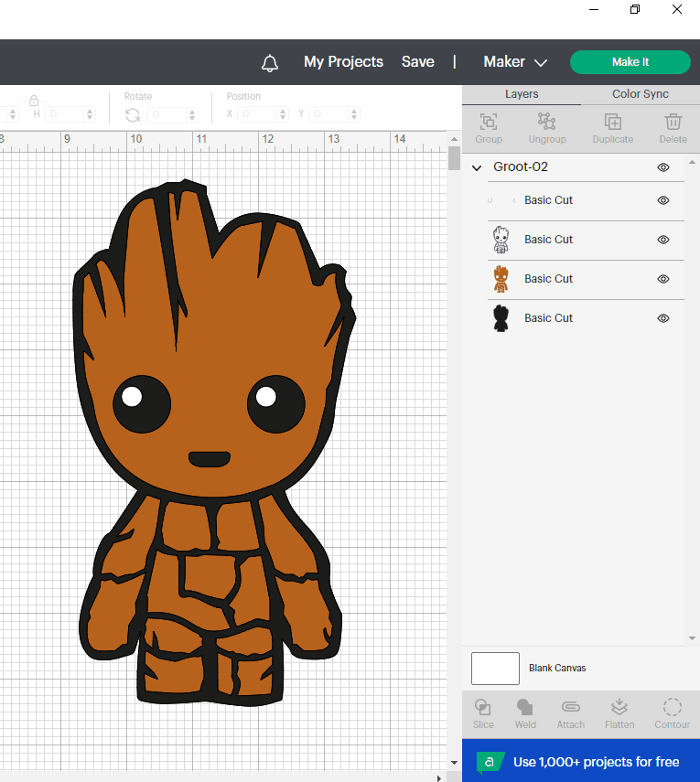This screenshot has width=700, height=782.
Task: Hide the first Basic Cut layer
Action: pyautogui.click(x=663, y=200)
